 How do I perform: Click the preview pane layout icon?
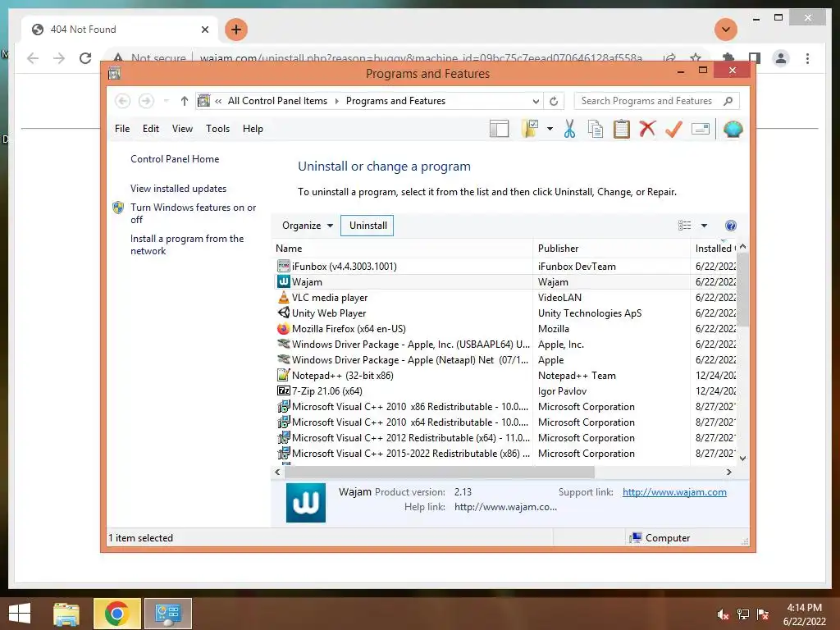[x=499, y=129]
